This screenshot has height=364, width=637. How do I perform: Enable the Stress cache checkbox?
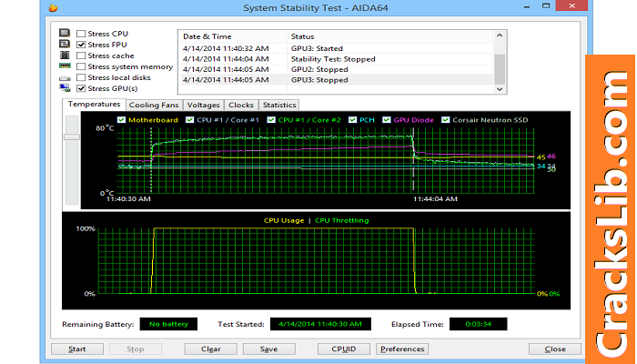(x=81, y=56)
